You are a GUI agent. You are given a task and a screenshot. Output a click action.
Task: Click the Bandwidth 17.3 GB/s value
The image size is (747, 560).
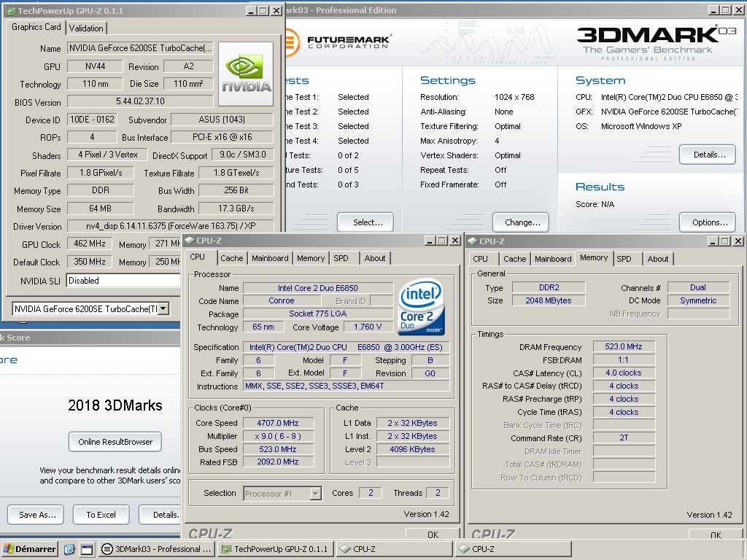coord(236,208)
